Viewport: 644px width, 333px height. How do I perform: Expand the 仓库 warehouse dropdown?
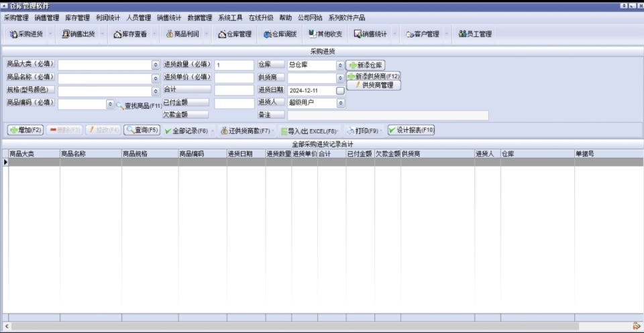[341, 66]
